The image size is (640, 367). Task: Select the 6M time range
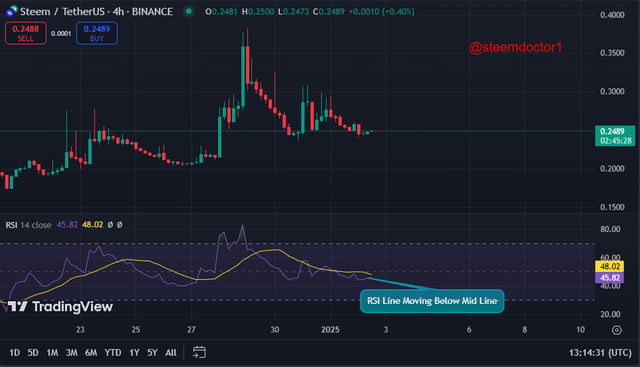(91, 352)
